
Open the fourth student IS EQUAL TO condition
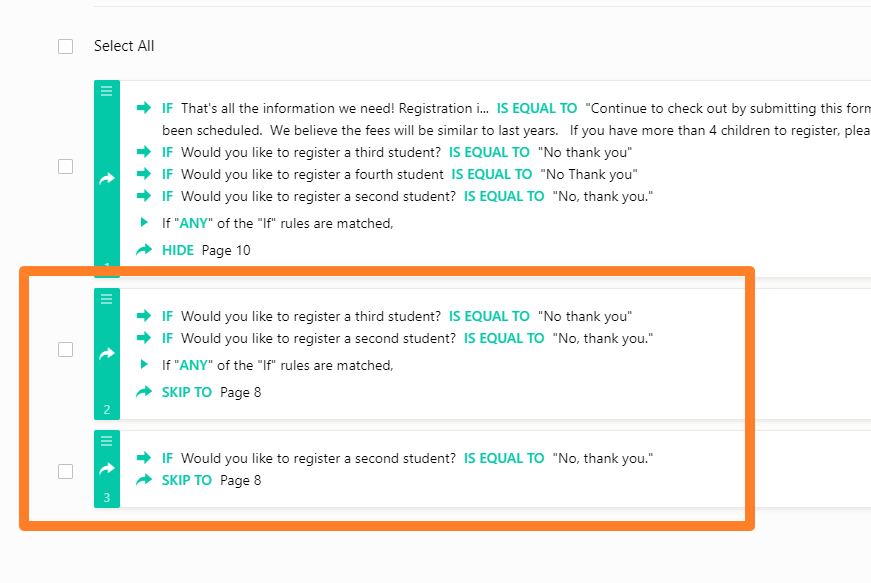tap(491, 174)
